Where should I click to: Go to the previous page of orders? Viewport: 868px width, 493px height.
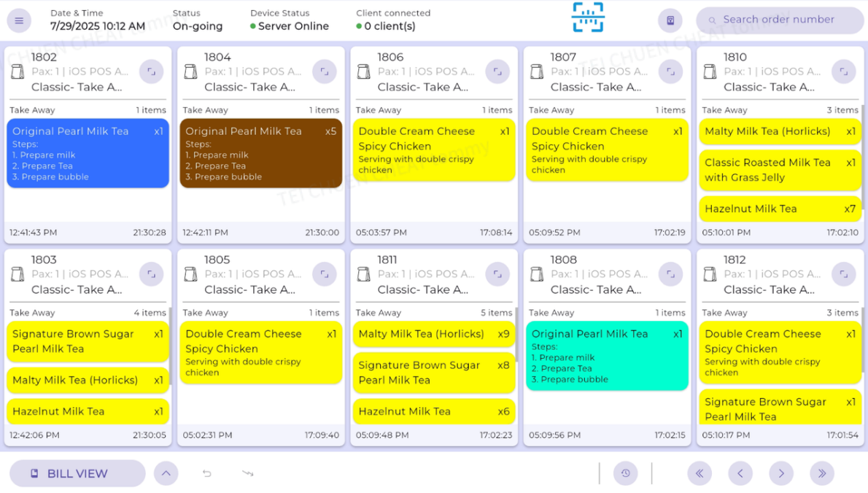coord(740,473)
